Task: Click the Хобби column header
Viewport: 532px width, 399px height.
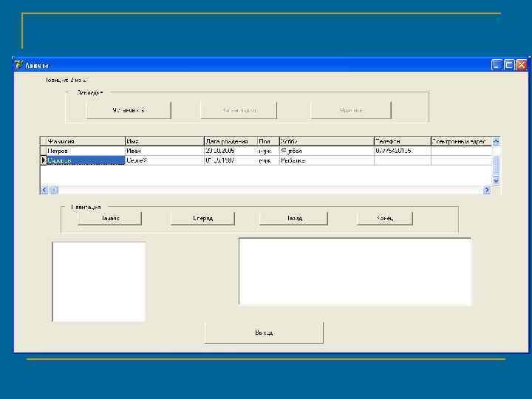Action: [x=327, y=141]
